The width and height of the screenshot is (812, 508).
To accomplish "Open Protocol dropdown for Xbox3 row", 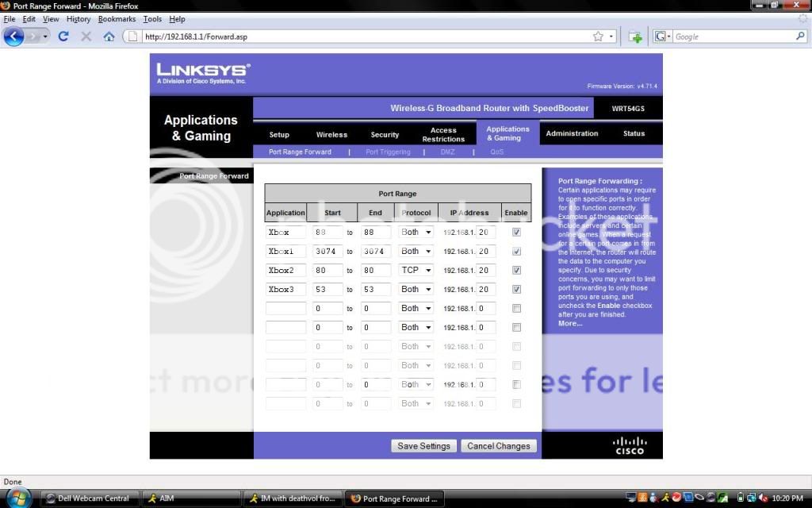I will pyautogui.click(x=416, y=289).
